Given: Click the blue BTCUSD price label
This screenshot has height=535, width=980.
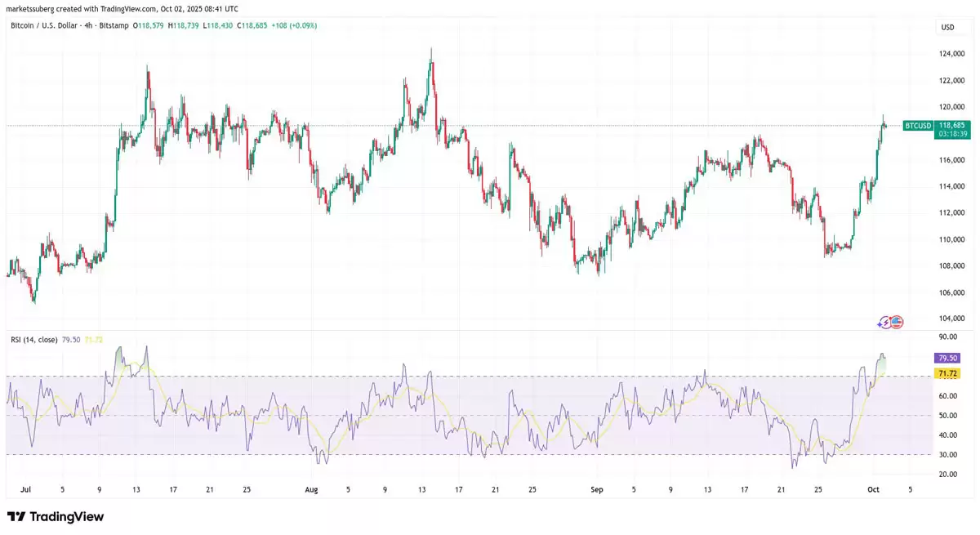Looking at the screenshot, I should tap(917, 126).
